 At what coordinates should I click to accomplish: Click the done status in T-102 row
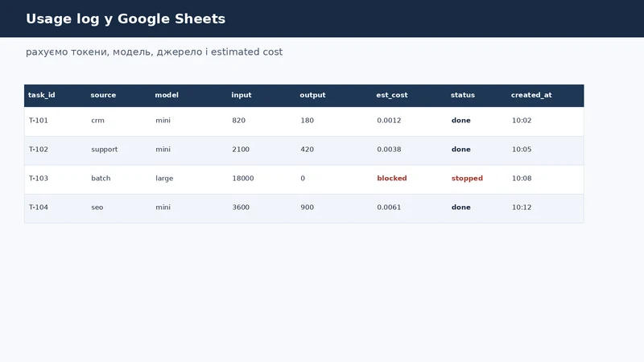coord(460,150)
